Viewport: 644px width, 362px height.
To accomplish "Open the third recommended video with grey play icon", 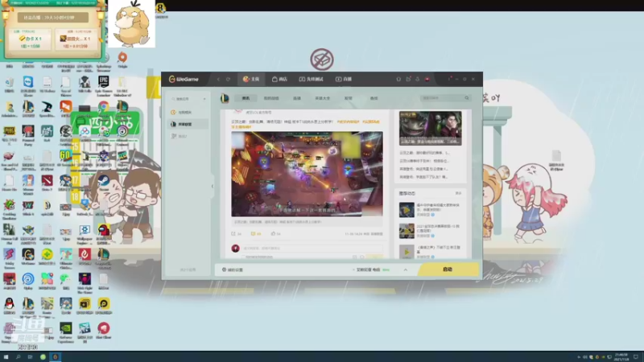I will click(407, 252).
